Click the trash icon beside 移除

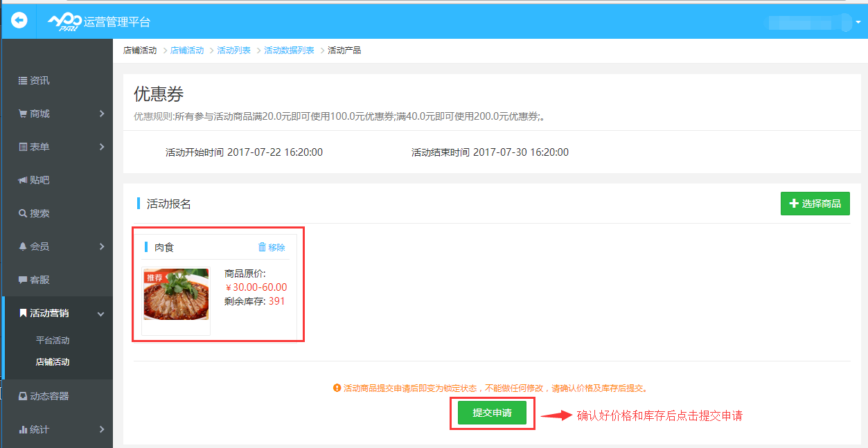[x=262, y=247]
